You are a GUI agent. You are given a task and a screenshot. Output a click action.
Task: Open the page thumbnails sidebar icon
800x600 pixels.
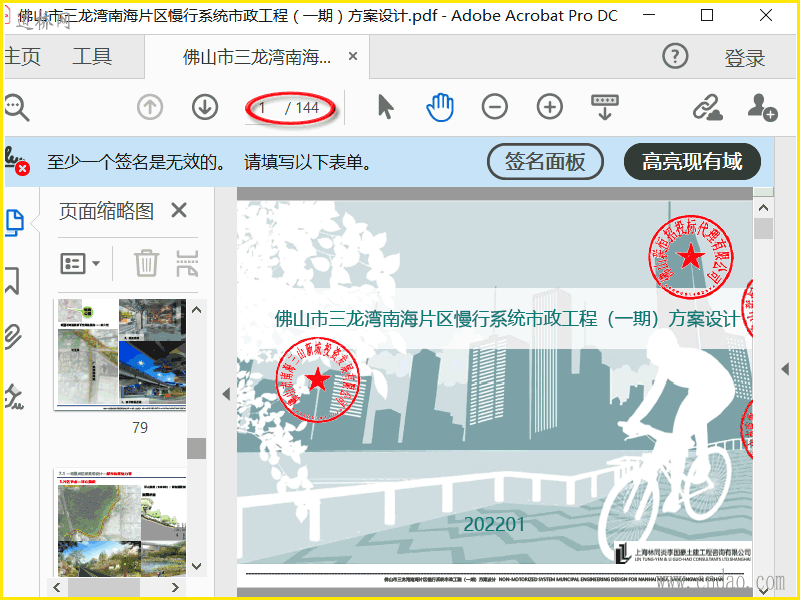coord(14,222)
